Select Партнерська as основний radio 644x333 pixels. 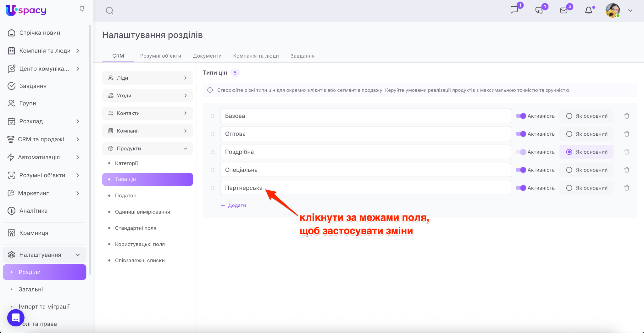569,188
